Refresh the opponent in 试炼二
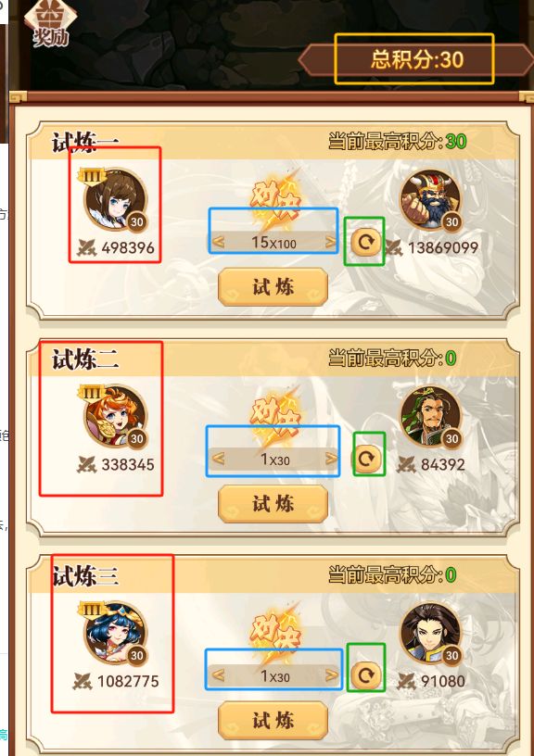 365,458
